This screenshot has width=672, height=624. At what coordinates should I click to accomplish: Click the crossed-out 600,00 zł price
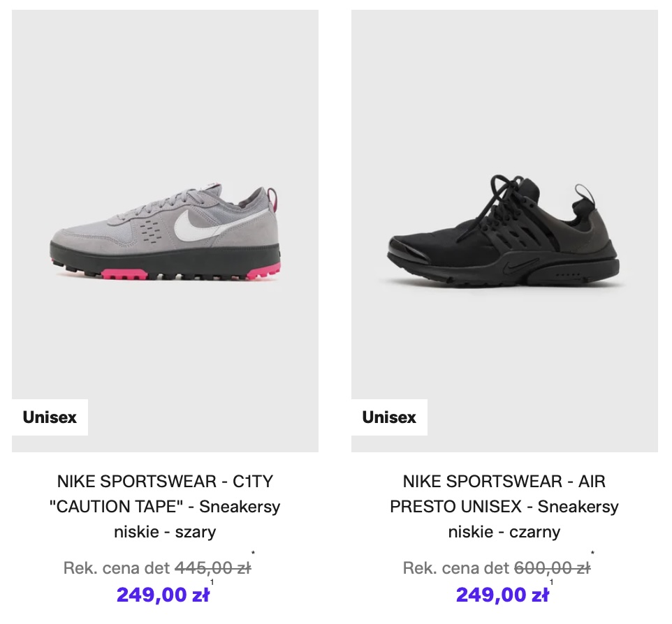coord(552,568)
